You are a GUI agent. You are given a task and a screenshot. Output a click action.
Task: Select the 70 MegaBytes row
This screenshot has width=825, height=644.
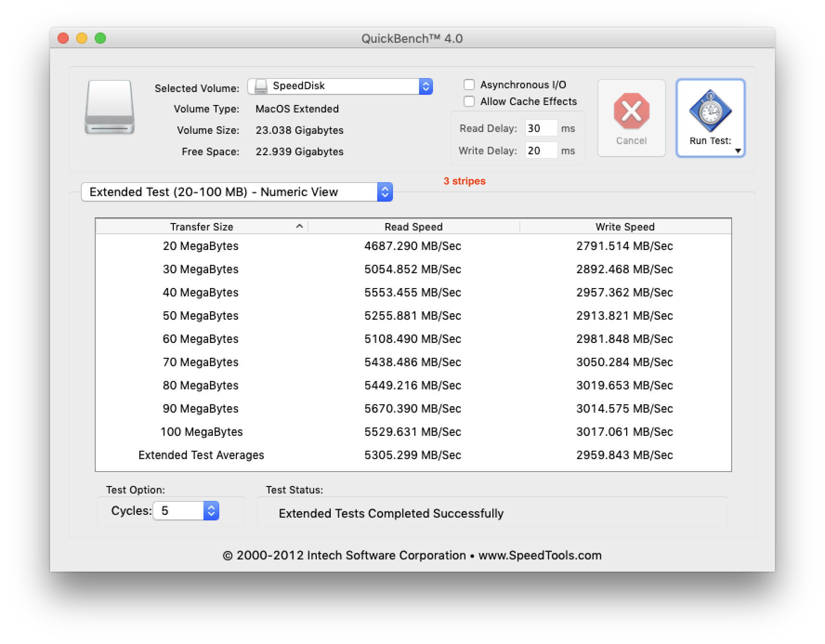coord(413,362)
